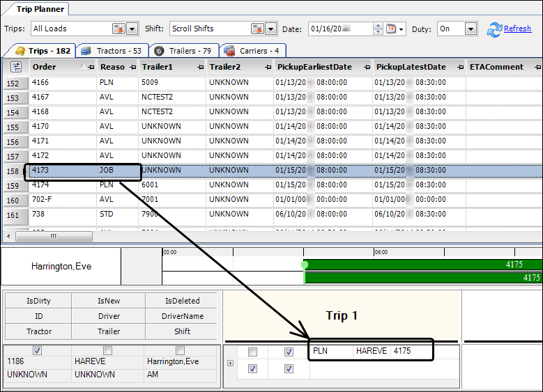Sort by the PickupEarliestDate column header

[314, 67]
